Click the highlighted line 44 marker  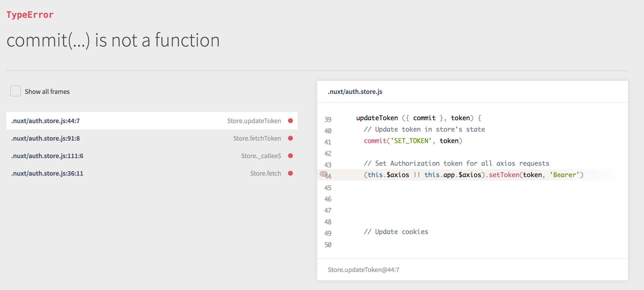click(x=324, y=174)
